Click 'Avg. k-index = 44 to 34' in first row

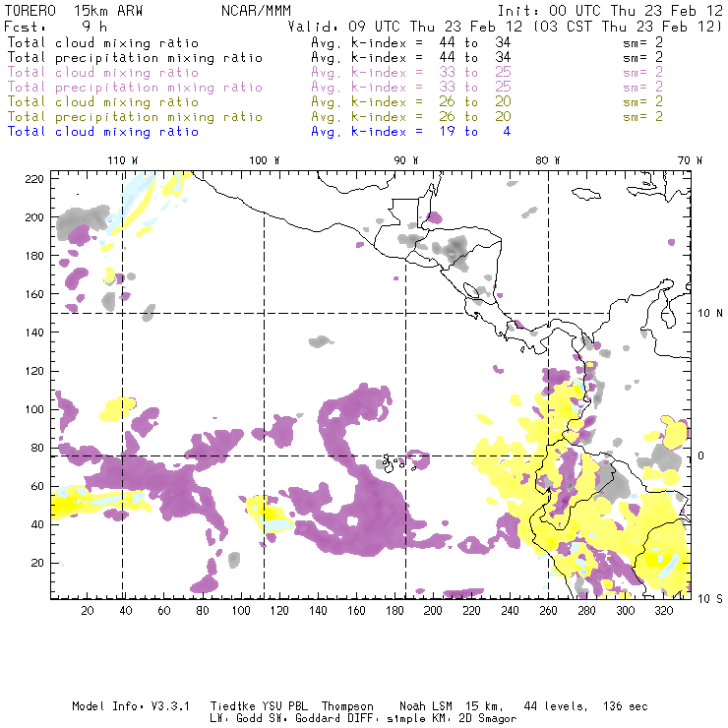click(411, 42)
